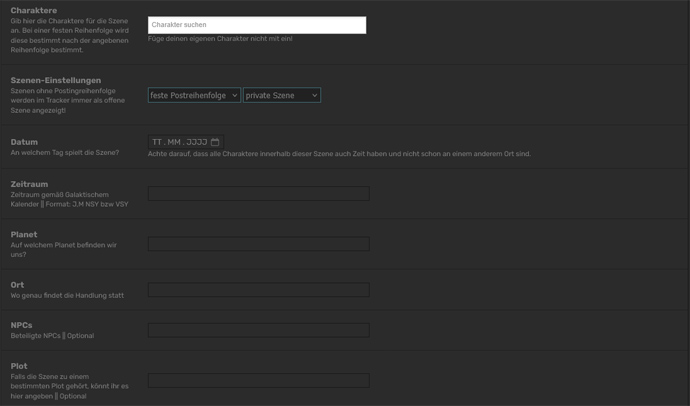Click the 'NPCs' heading label
Viewport: 690px width, 406px height.
click(x=21, y=325)
